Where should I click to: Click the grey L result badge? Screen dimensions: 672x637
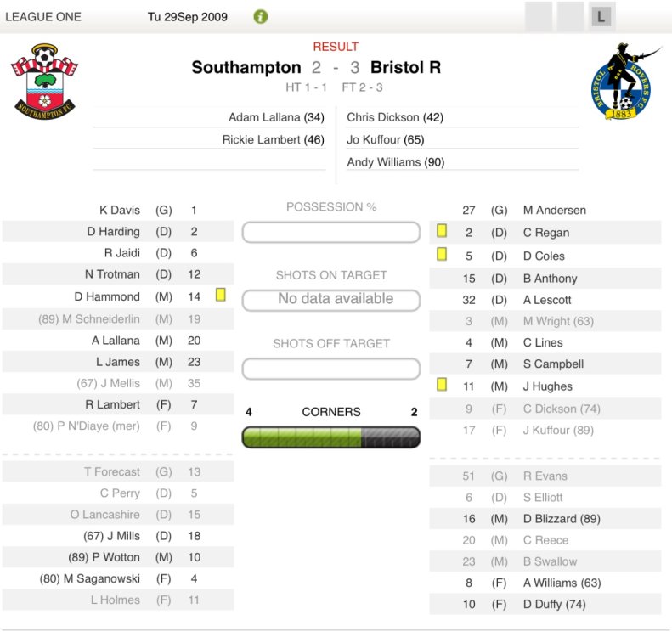(x=601, y=16)
